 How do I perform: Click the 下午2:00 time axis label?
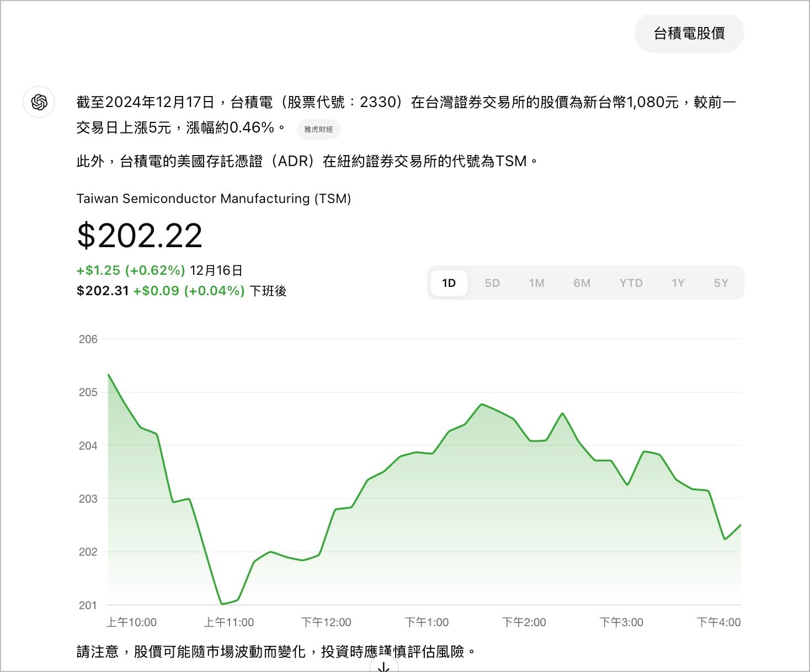[524, 622]
